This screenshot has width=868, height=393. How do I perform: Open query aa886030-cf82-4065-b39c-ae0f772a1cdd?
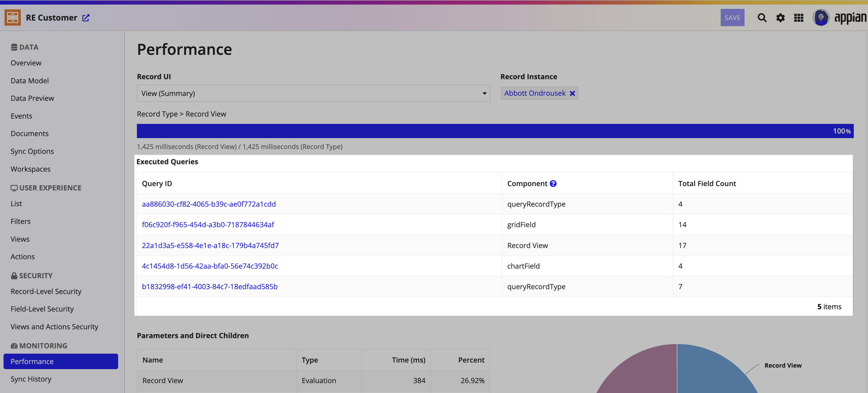pyautogui.click(x=209, y=204)
